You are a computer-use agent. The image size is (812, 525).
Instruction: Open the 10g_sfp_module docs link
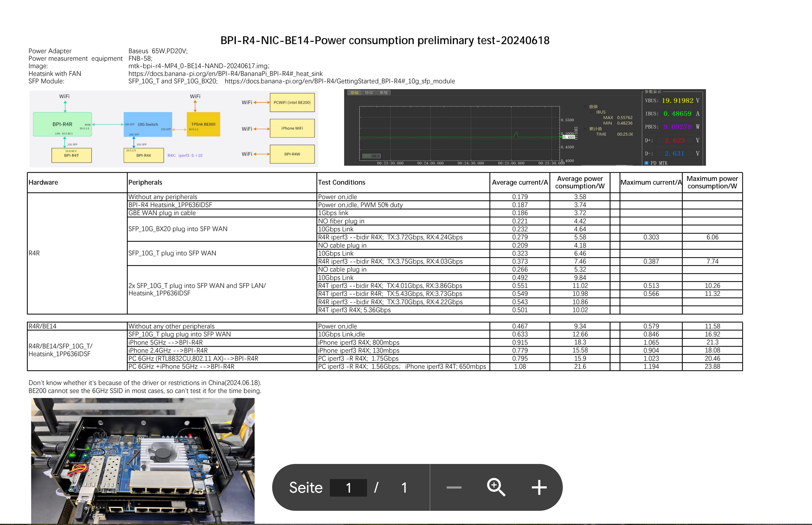point(339,81)
